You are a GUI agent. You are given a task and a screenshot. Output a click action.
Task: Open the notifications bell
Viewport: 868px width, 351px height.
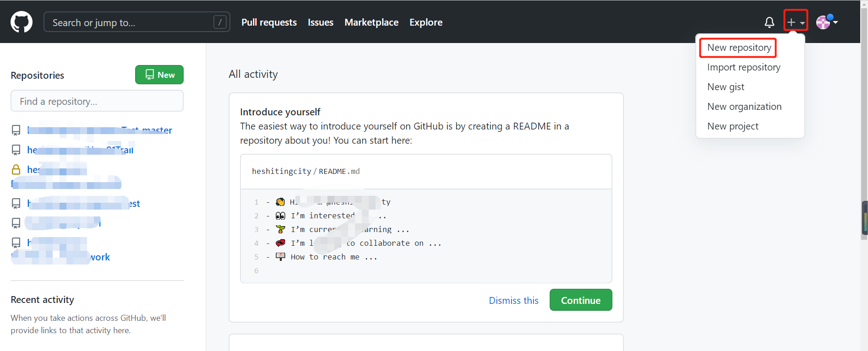pyautogui.click(x=770, y=22)
